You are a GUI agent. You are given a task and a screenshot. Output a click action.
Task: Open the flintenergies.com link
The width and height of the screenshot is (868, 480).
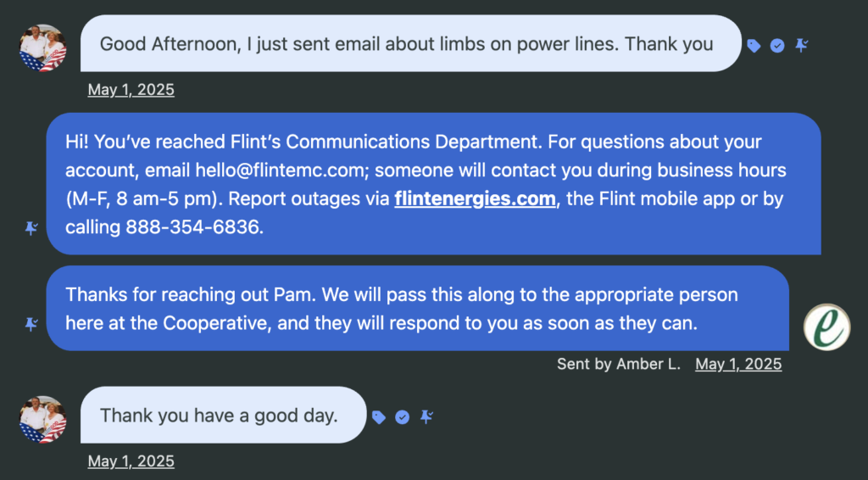click(475, 199)
